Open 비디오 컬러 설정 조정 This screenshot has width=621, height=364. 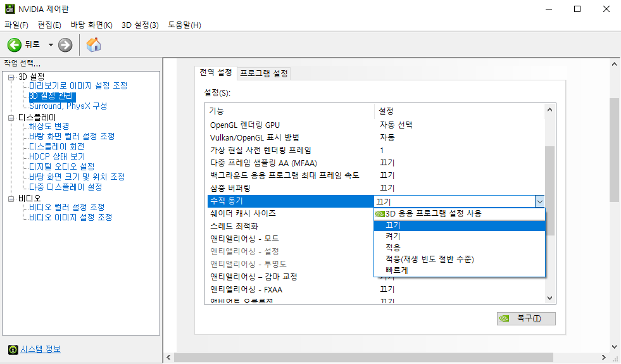click(x=66, y=207)
